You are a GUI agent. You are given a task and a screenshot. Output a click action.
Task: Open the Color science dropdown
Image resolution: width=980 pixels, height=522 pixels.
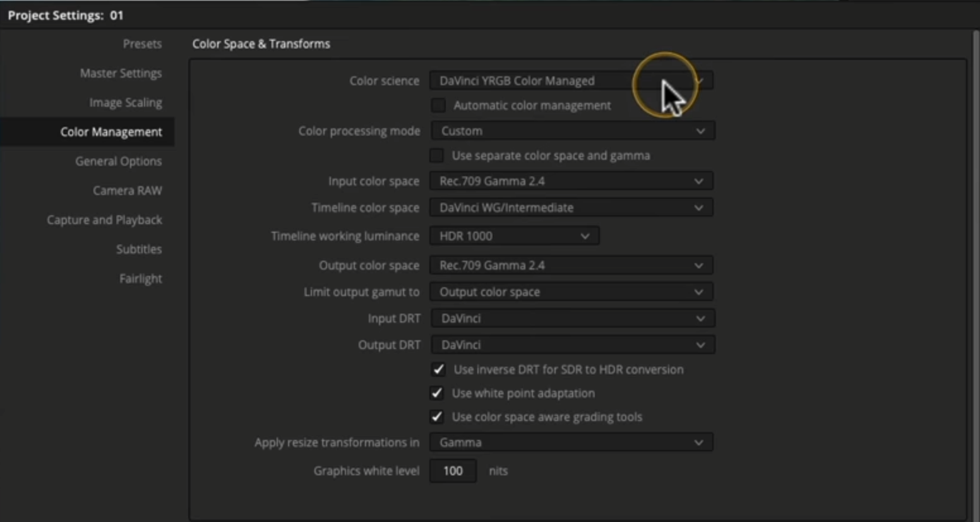click(x=571, y=81)
